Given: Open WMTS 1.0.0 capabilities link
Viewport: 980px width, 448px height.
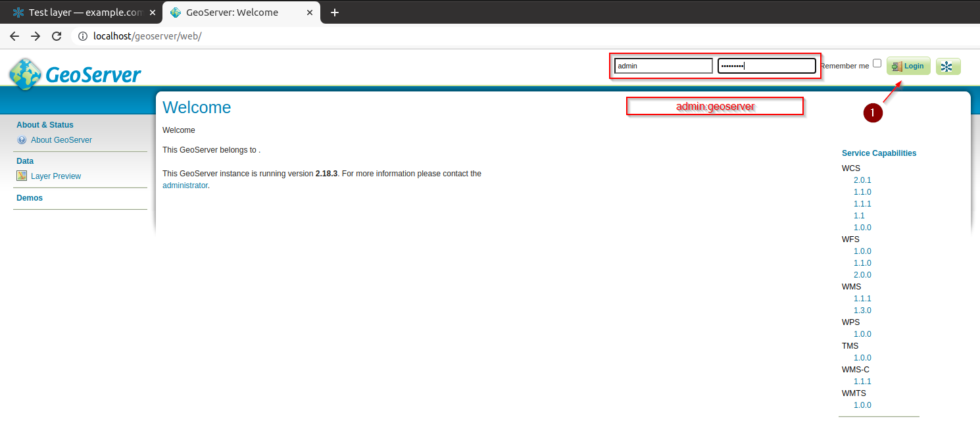Looking at the screenshot, I should pos(862,405).
